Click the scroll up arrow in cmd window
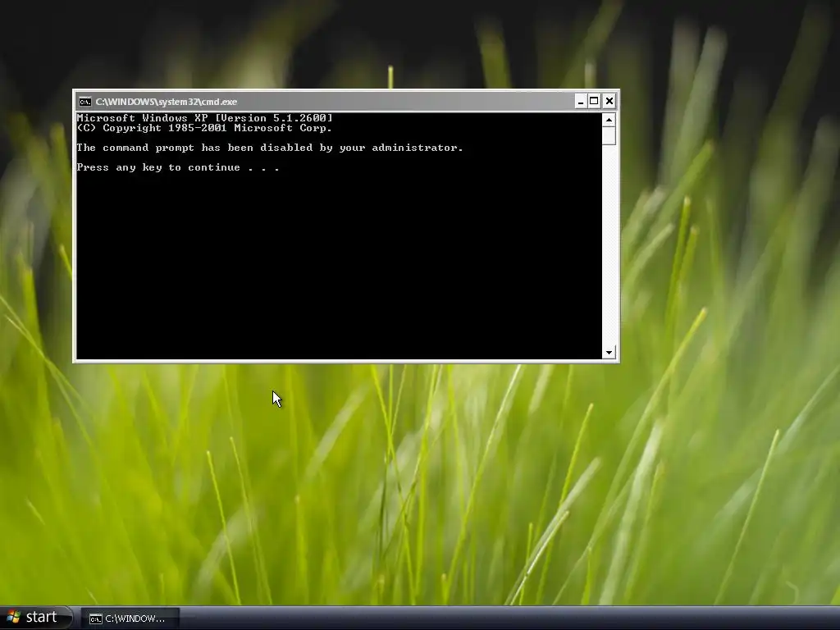Viewport: 840px width, 630px height. (x=609, y=120)
